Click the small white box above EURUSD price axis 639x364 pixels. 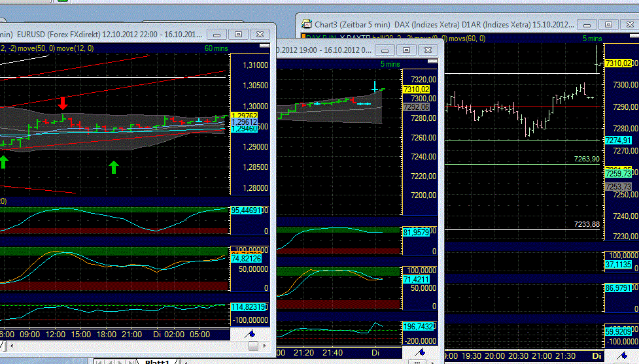[x=264, y=46]
